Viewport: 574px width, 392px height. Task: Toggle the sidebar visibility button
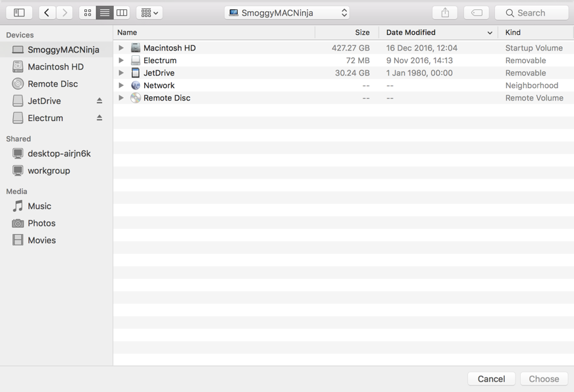(x=19, y=12)
